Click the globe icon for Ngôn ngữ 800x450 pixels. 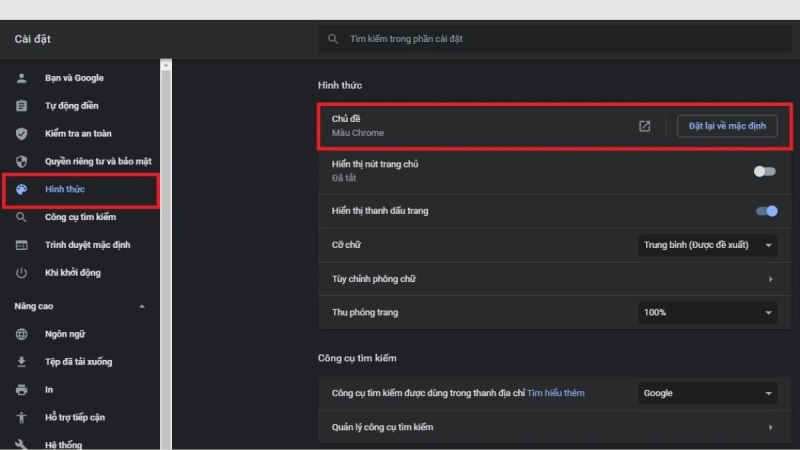pyautogui.click(x=22, y=334)
